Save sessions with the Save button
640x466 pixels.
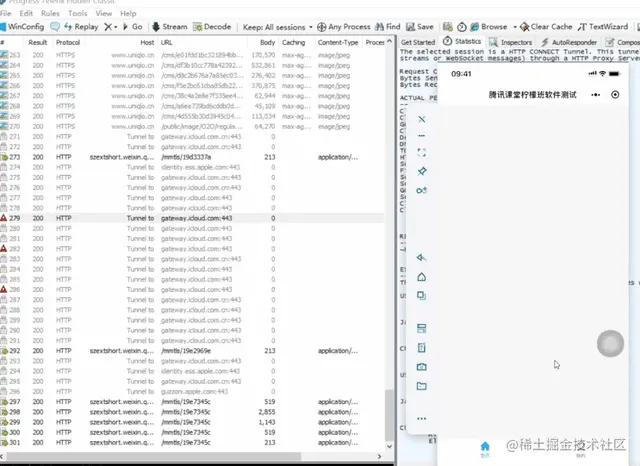tap(420, 27)
